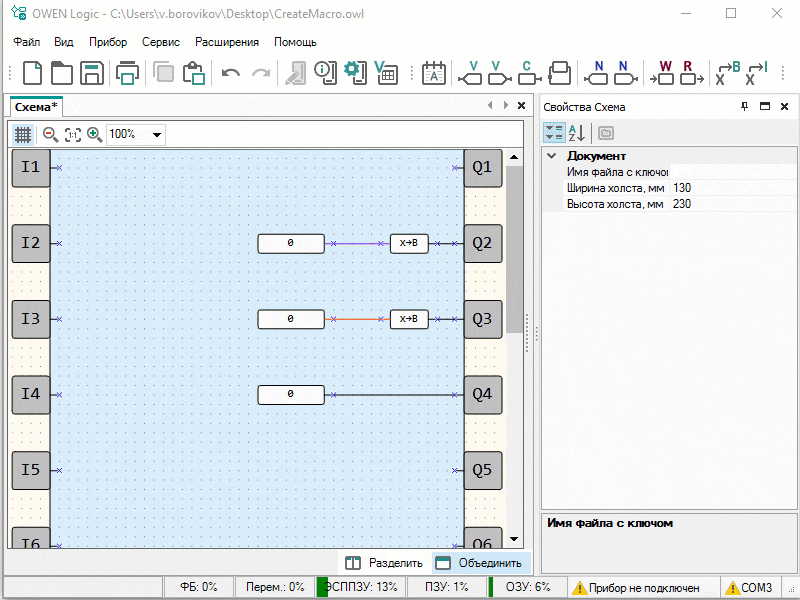Click the Undo arrow icon
Viewport: 800px width, 600px height.
click(231, 73)
